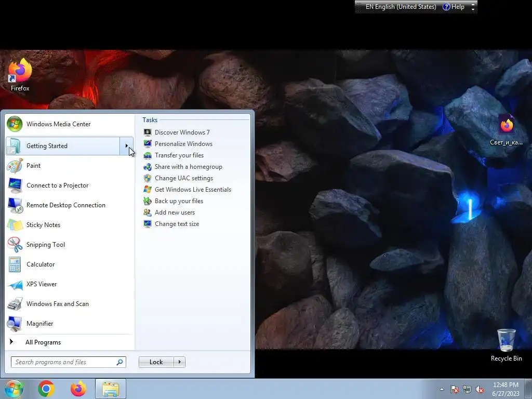Open the Calculator icon
This screenshot has width=532, height=399.
coord(15,264)
